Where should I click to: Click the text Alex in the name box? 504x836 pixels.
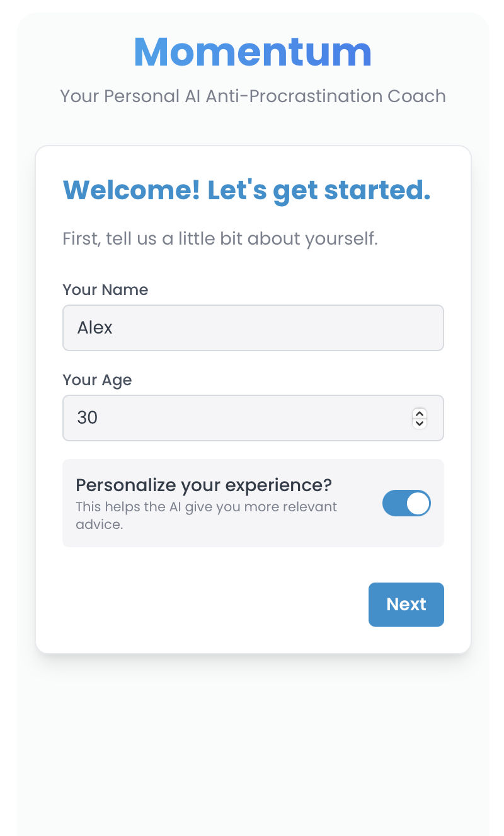pos(95,328)
